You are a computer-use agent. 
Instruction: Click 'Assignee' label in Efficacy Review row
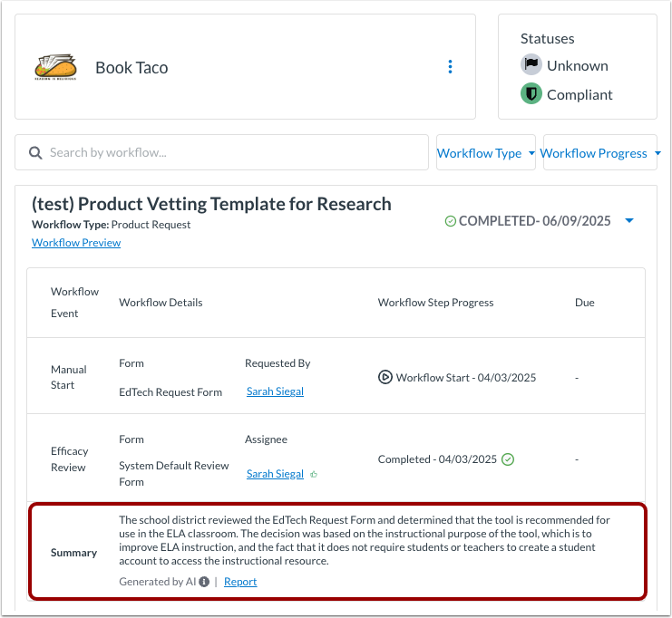click(x=266, y=439)
